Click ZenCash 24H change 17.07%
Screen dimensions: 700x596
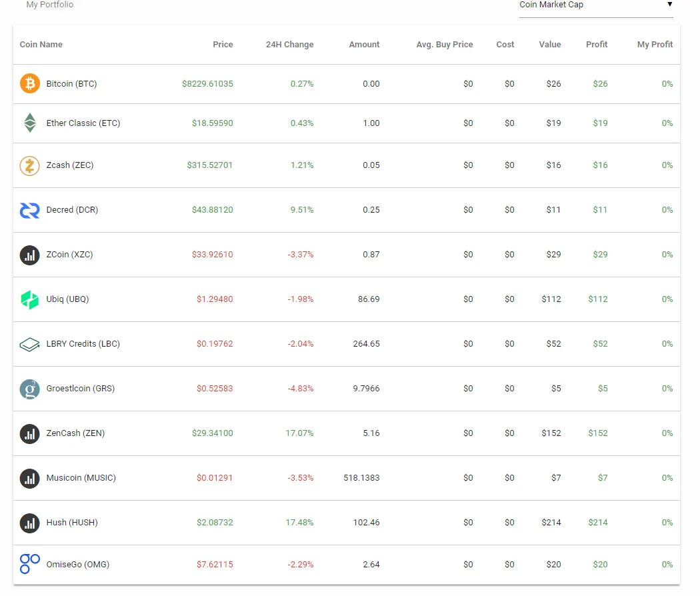(299, 433)
